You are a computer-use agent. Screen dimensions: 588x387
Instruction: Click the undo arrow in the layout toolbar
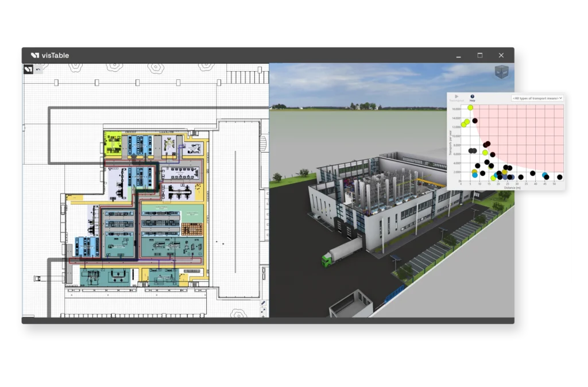(38, 69)
